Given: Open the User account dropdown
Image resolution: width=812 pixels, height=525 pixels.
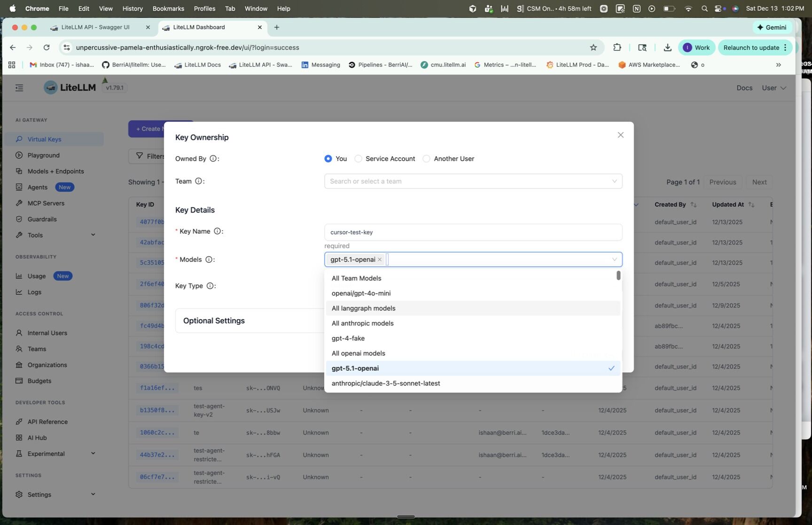Looking at the screenshot, I should point(774,88).
